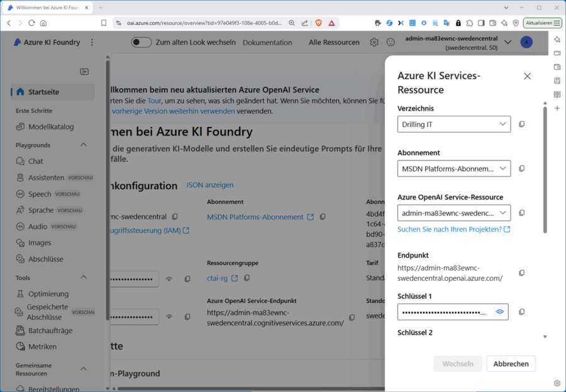Click the JSON anzeigen link
Screen dimensions: 566x392
point(209,185)
